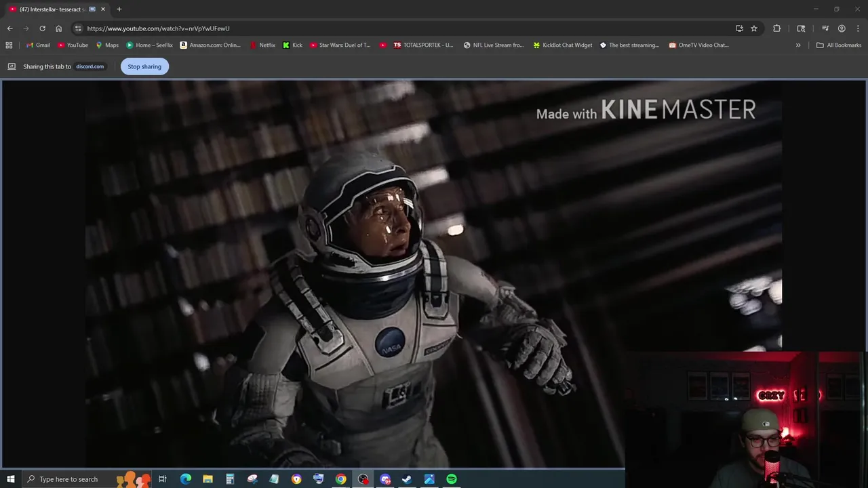868x488 pixels.
Task: Open the Maps bookmark
Action: click(107, 45)
